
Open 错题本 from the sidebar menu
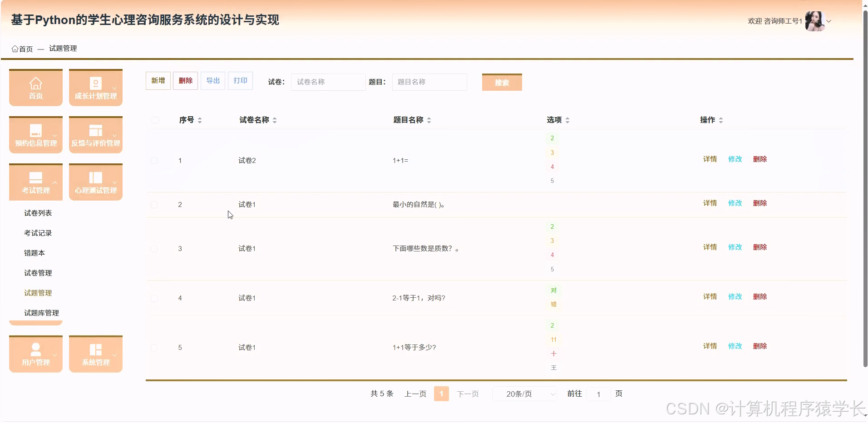pyautogui.click(x=35, y=253)
